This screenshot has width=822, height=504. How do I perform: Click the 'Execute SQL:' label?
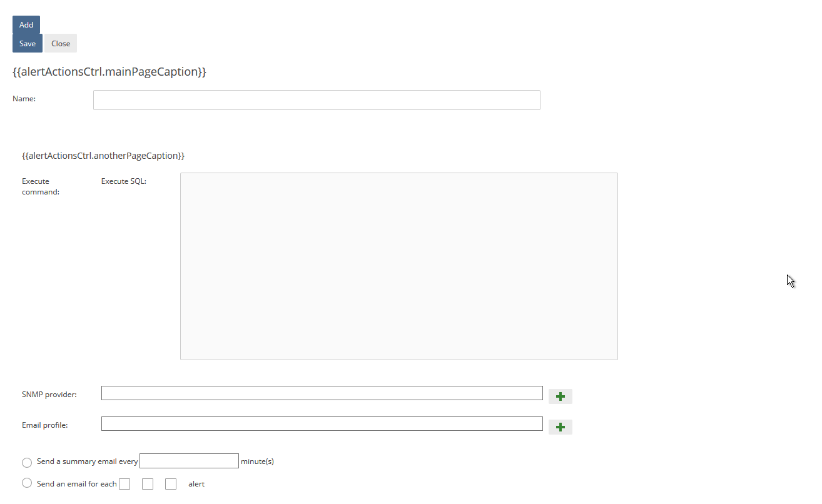(x=124, y=181)
